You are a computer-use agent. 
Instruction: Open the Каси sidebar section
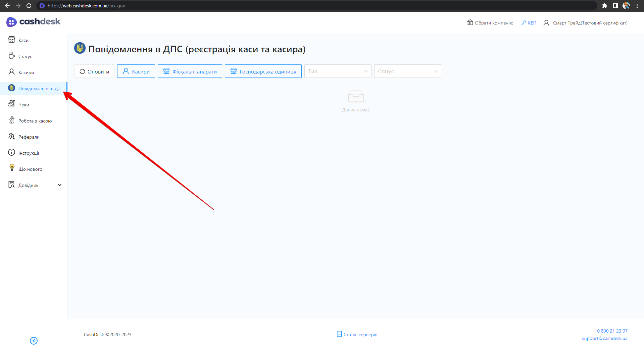(23, 40)
